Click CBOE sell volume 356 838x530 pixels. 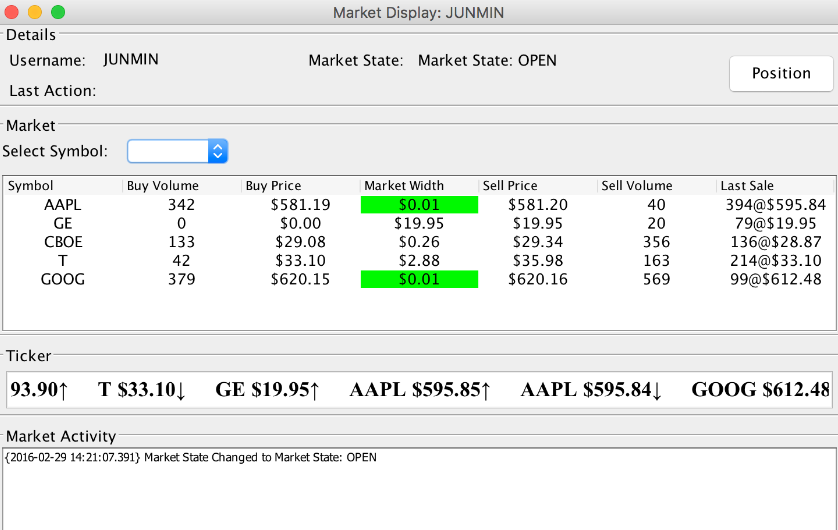click(x=656, y=242)
